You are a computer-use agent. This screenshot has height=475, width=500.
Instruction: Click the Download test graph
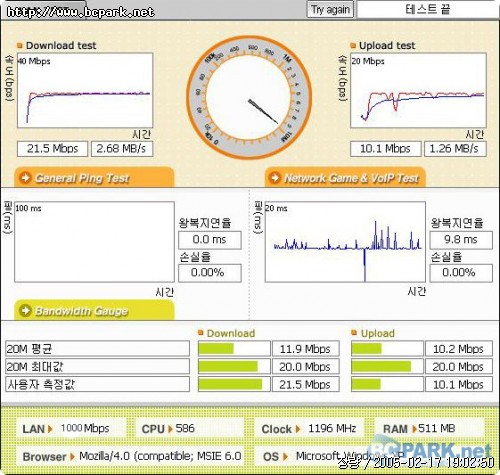pos(85,90)
